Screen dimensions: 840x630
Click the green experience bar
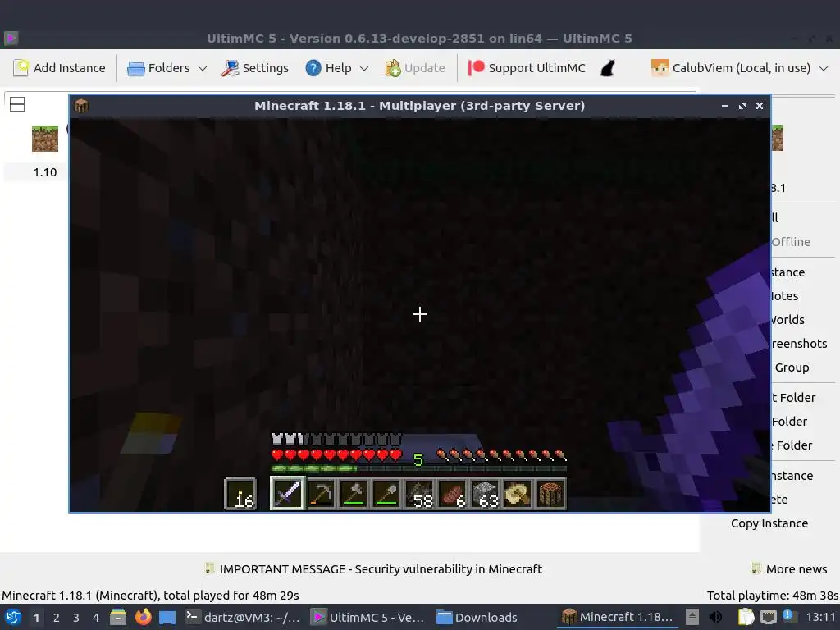click(419, 468)
